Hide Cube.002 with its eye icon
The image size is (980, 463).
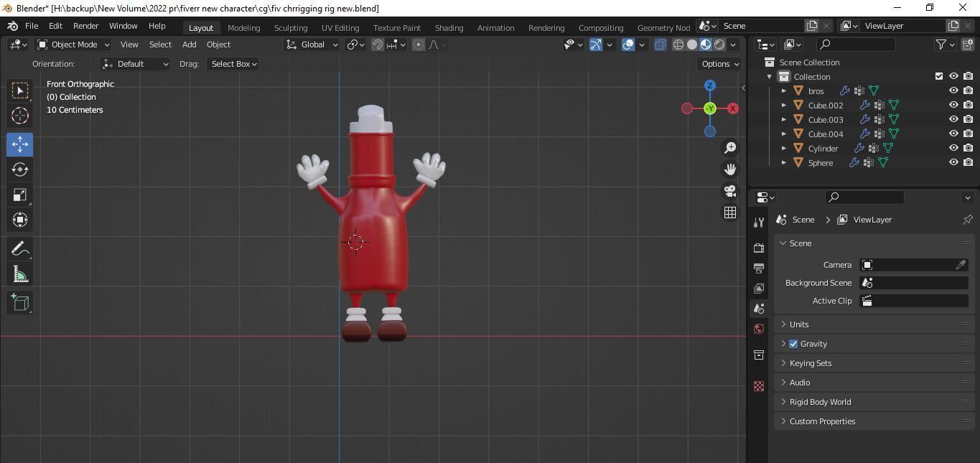tap(953, 105)
